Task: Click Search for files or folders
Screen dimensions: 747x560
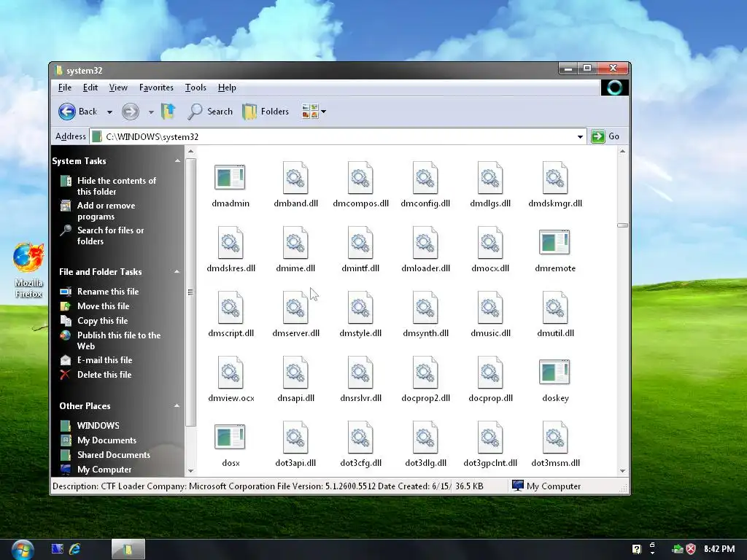Action: pyautogui.click(x=111, y=236)
